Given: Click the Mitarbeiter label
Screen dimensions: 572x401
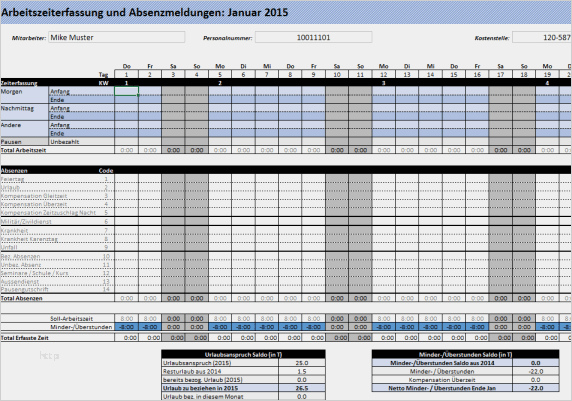Looking at the screenshot, I should [x=29, y=38].
